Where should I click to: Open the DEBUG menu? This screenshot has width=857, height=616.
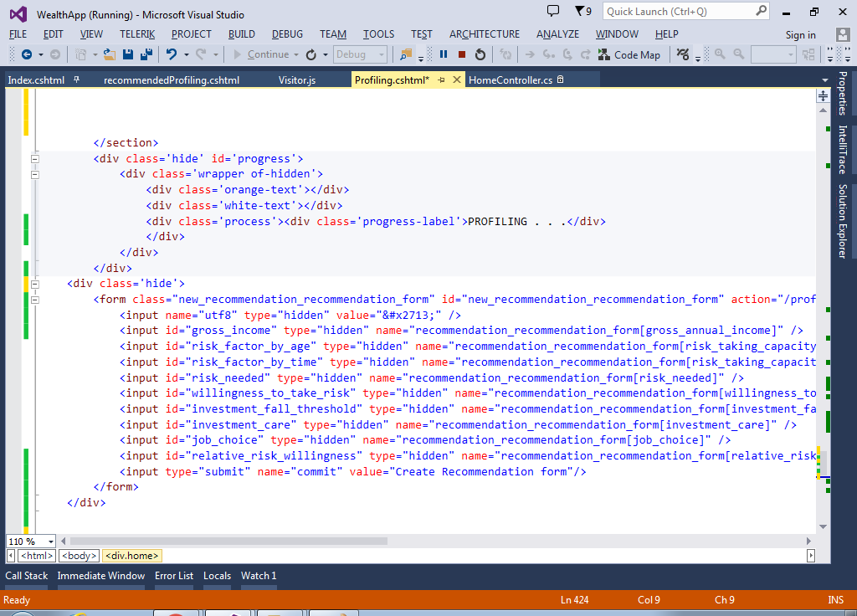click(287, 33)
